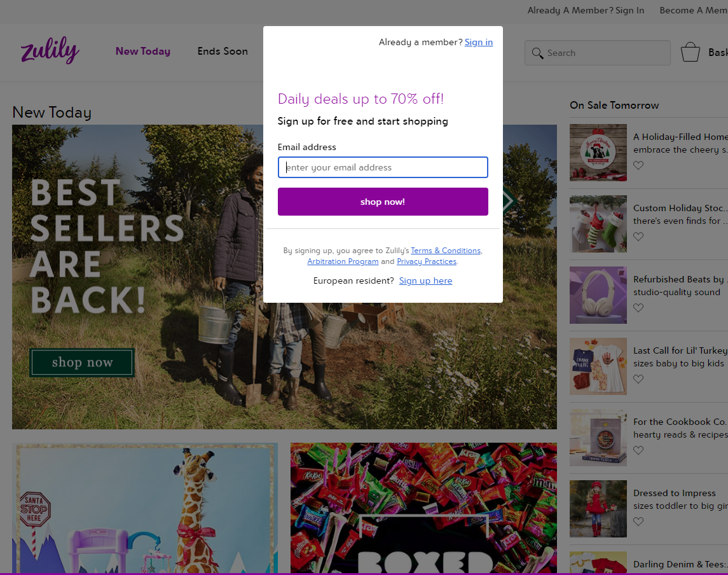Click heart under Dressed to Impress
The width and height of the screenshot is (728, 575).
click(x=638, y=522)
